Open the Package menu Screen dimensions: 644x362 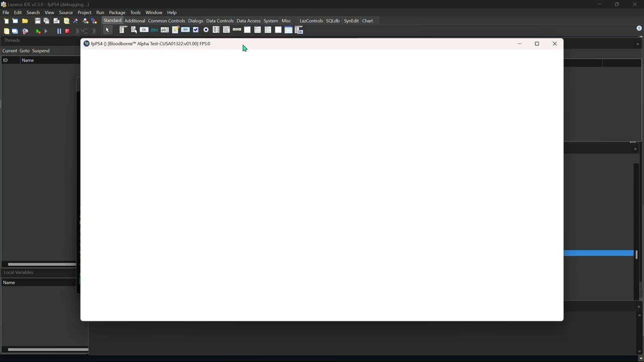point(117,13)
